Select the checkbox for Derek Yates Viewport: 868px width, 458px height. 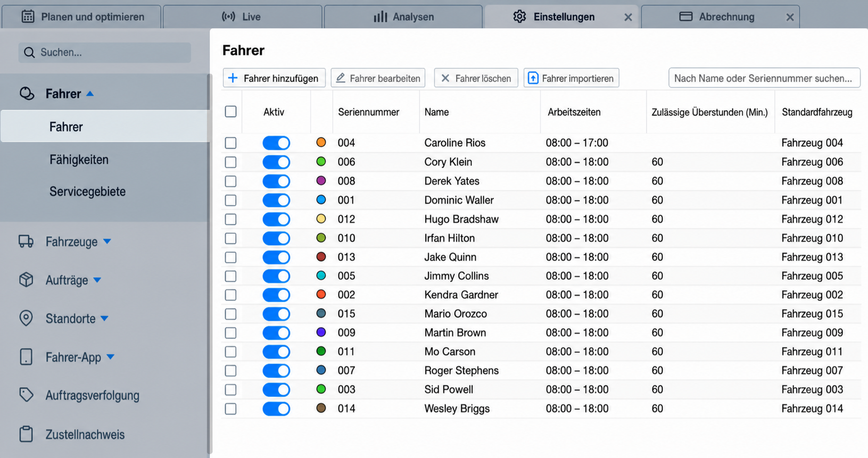[230, 181]
